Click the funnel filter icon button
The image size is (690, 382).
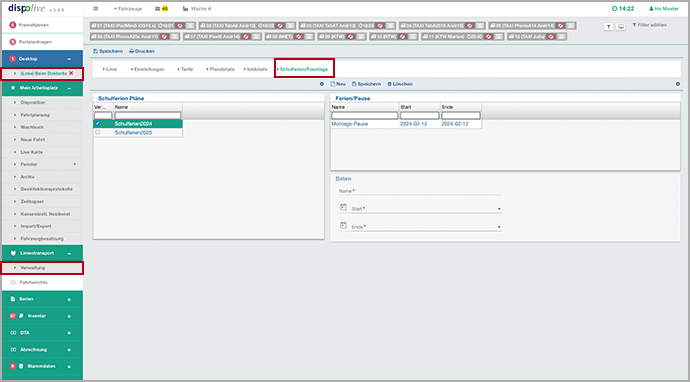point(608,27)
